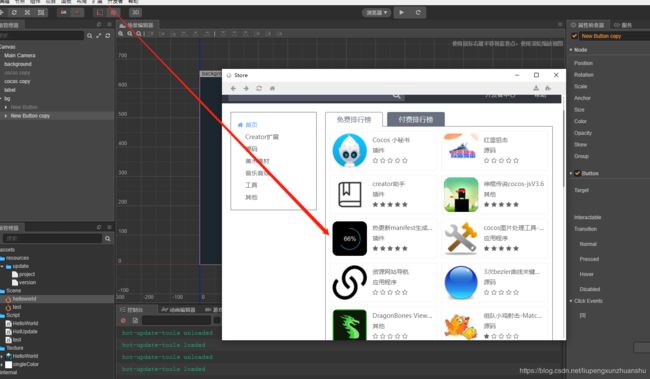Open the chain link icon application entry
The height and width of the screenshot is (379, 650).
tap(382, 282)
